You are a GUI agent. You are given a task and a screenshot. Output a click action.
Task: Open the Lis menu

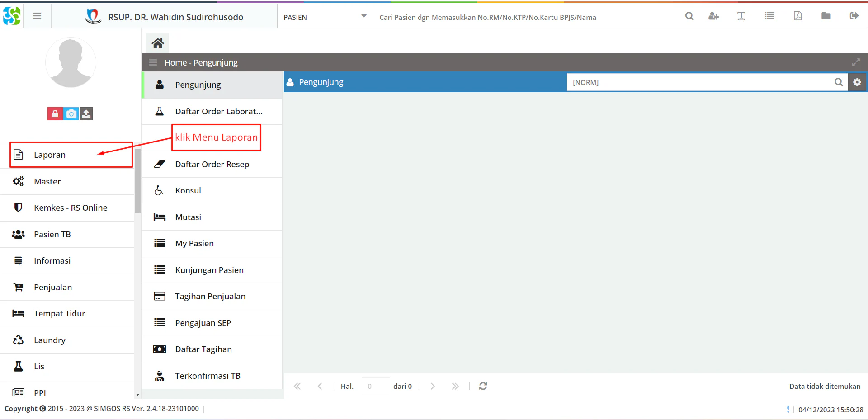click(67, 366)
